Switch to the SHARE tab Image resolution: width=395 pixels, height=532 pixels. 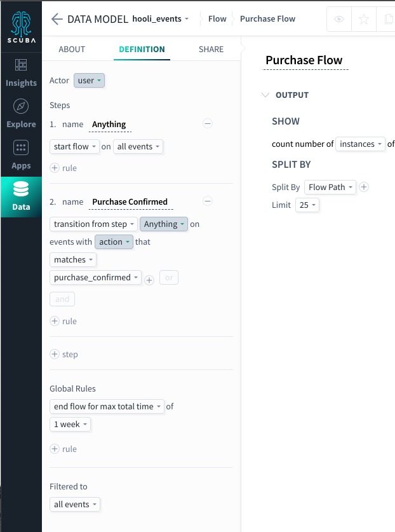[x=211, y=50]
